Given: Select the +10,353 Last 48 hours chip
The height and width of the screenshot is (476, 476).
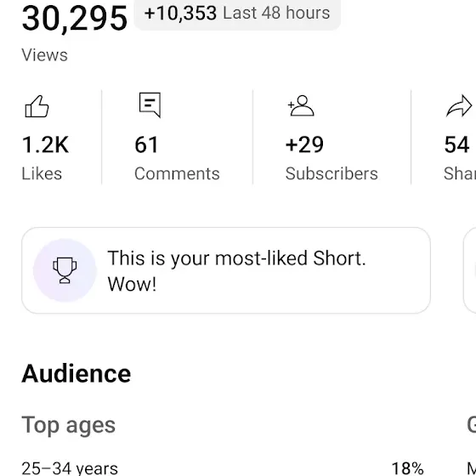Looking at the screenshot, I should 237,14.
